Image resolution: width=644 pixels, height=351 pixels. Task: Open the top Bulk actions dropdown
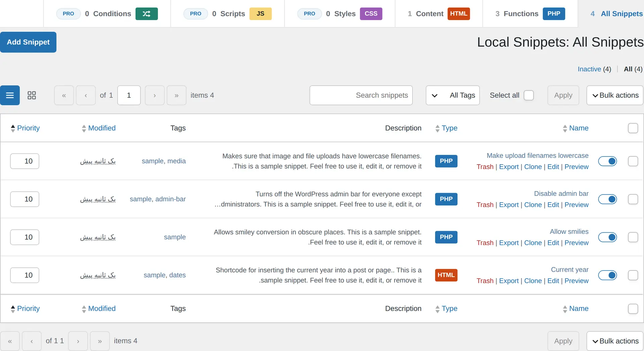point(615,95)
